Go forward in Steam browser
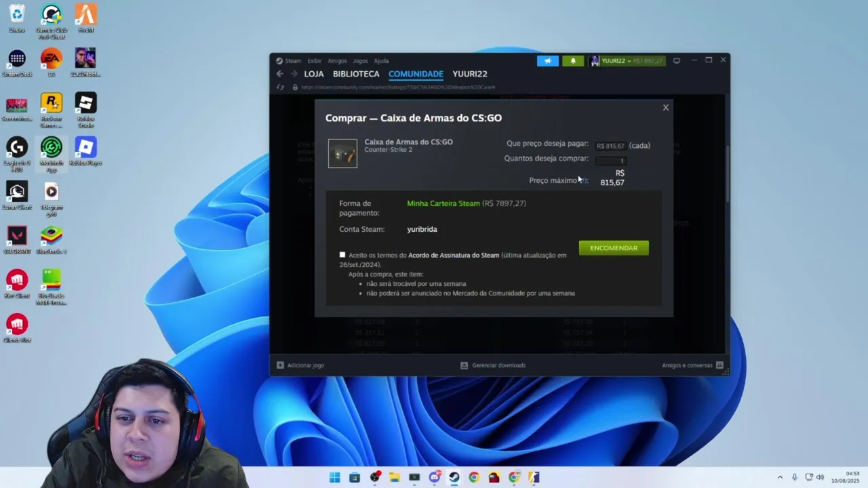 (294, 74)
